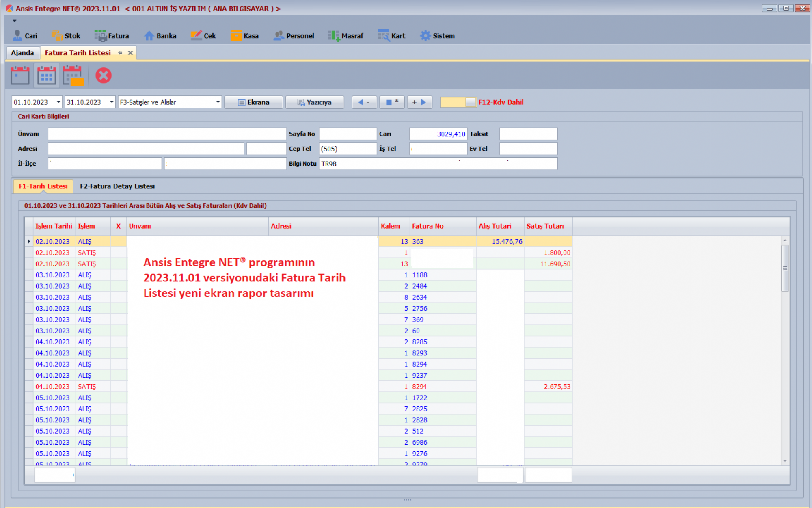Click the current row indicator arrow
The height and width of the screenshot is (508, 812).
29,242
